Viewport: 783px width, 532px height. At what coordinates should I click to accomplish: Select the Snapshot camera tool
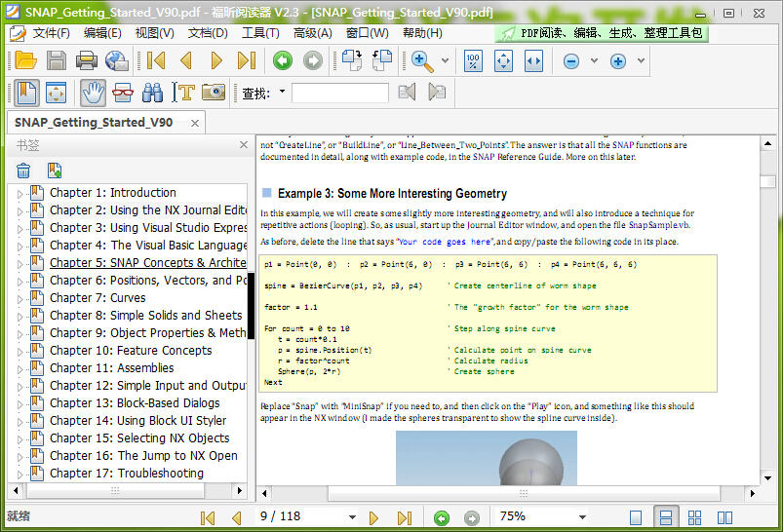tap(213, 93)
